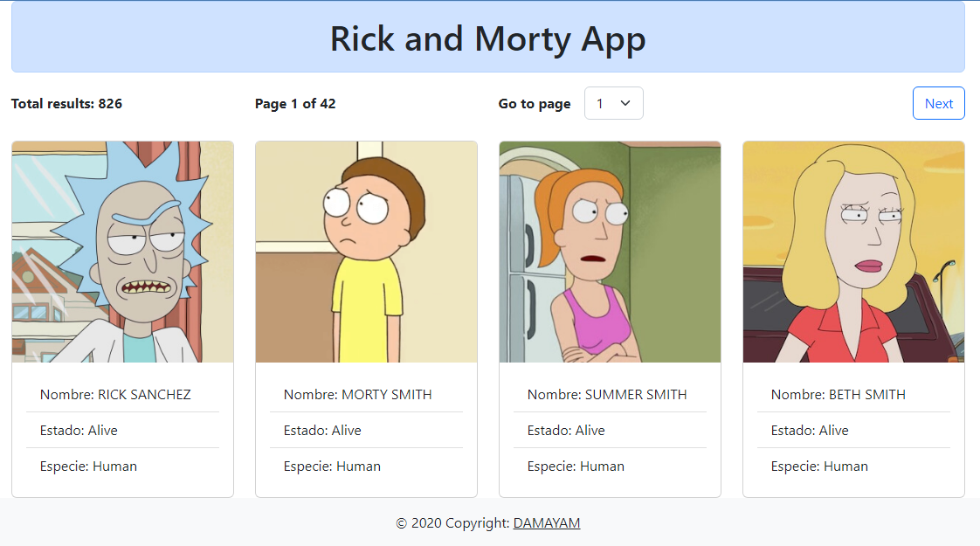
Task: Open Beth Smith's character picture
Action: tap(852, 252)
